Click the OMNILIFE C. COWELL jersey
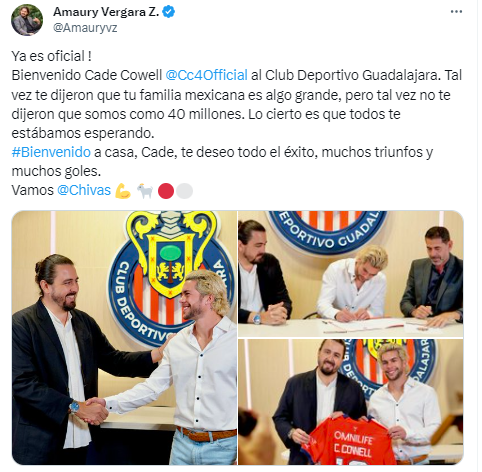The height and width of the screenshot is (472, 482). (350, 440)
